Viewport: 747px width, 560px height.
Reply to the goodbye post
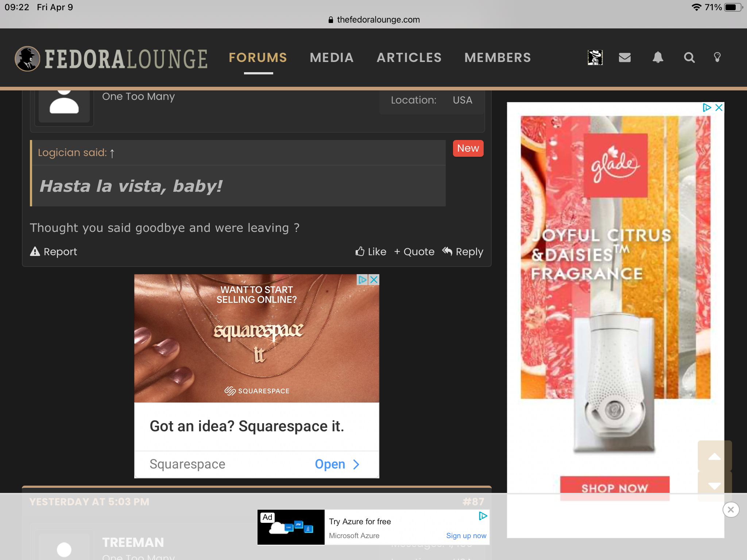click(463, 252)
